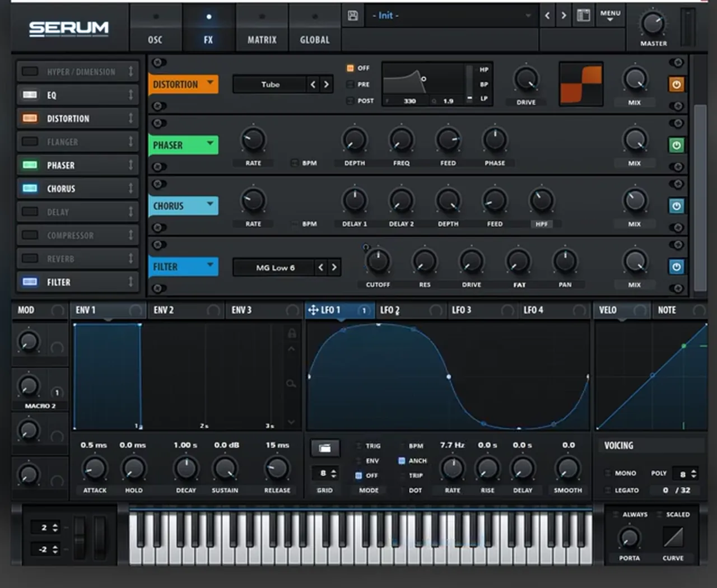The image size is (717, 588).
Task: Open the Menu dropdown
Action: click(610, 16)
